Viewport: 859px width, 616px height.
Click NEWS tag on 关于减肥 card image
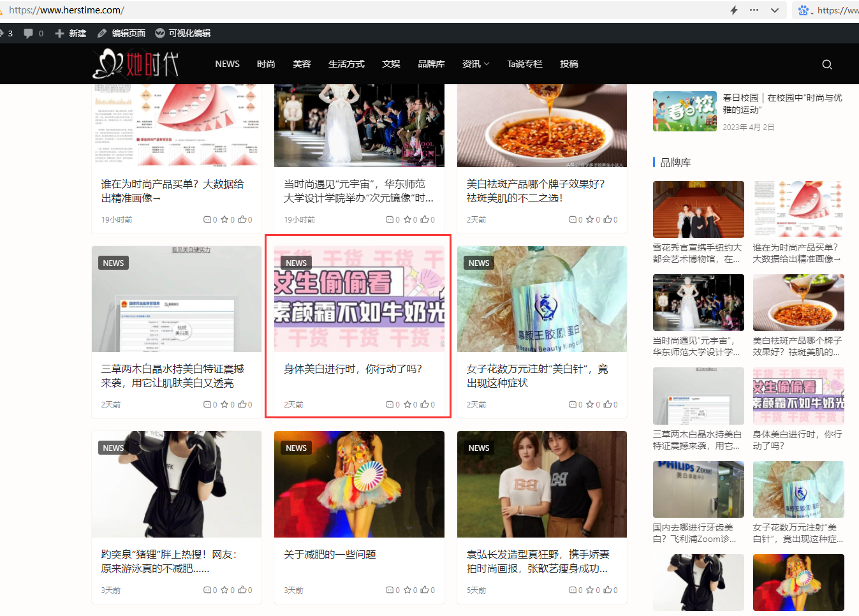[x=296, y=448]
